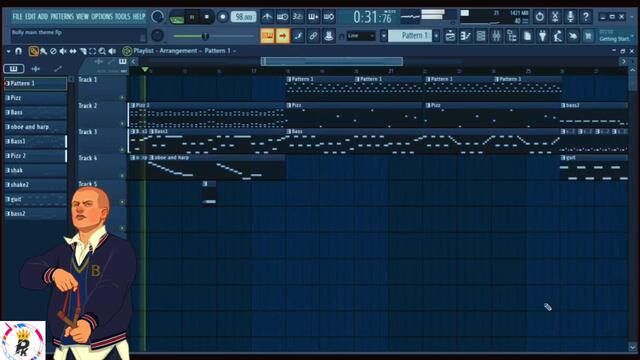640x360 pixels.
Task: Open the pattern selector arrow left of Pattern 1
Action: (x=384, y=36)
